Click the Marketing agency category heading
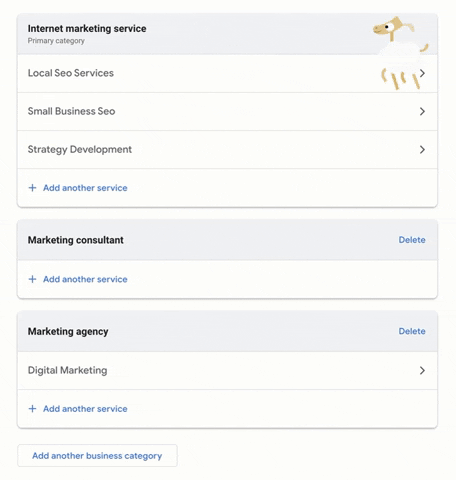 coord(68,332)
